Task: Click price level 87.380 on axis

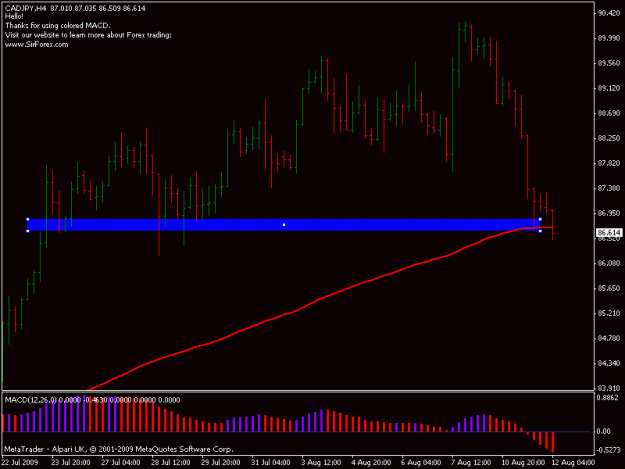Action: coord(609,188)
